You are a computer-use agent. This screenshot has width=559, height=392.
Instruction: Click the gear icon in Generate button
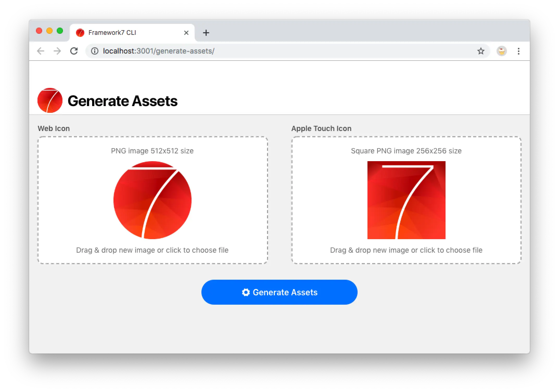pos(246,292)
